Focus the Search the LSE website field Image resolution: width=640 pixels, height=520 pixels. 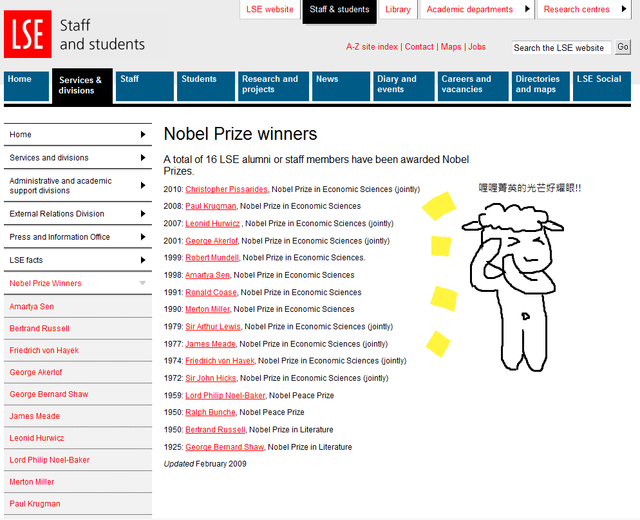561,48
